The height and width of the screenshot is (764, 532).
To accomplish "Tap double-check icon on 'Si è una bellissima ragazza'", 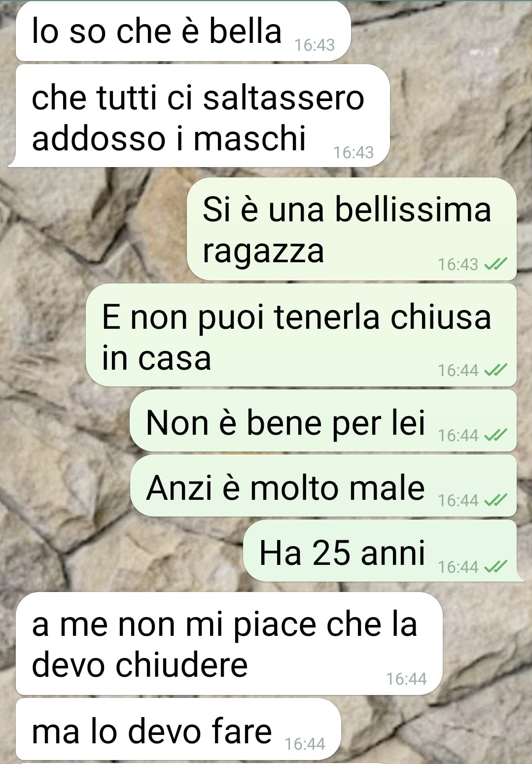I will 495,265.
